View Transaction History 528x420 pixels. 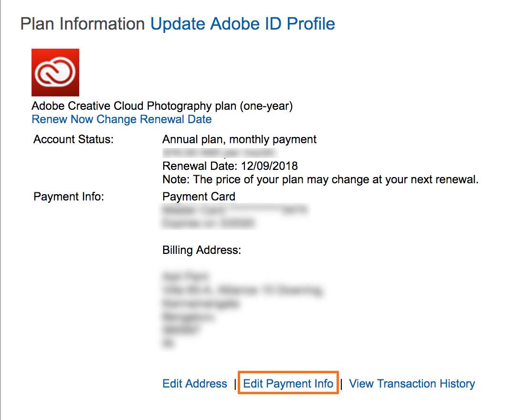[412, 384]
